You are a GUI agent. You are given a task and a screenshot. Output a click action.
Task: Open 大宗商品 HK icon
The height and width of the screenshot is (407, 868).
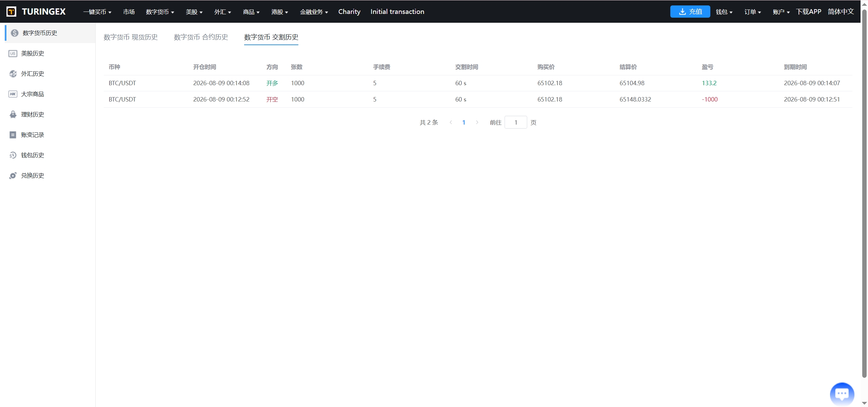click(13, 94)
